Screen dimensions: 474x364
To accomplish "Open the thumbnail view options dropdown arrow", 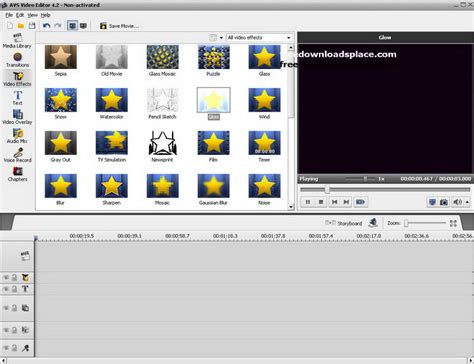I will coord(221,38).
